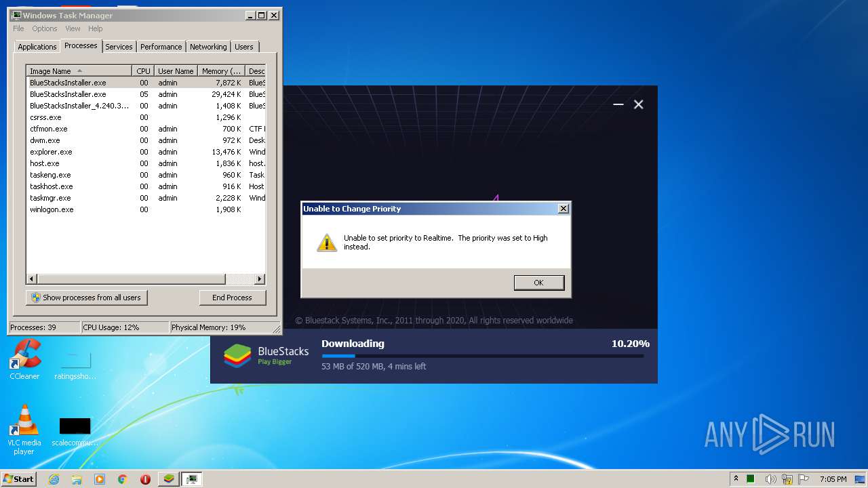The width and height of the screenshot is (868, 488).
Task: Show hidden tray icons arrow
Action: 736,479
